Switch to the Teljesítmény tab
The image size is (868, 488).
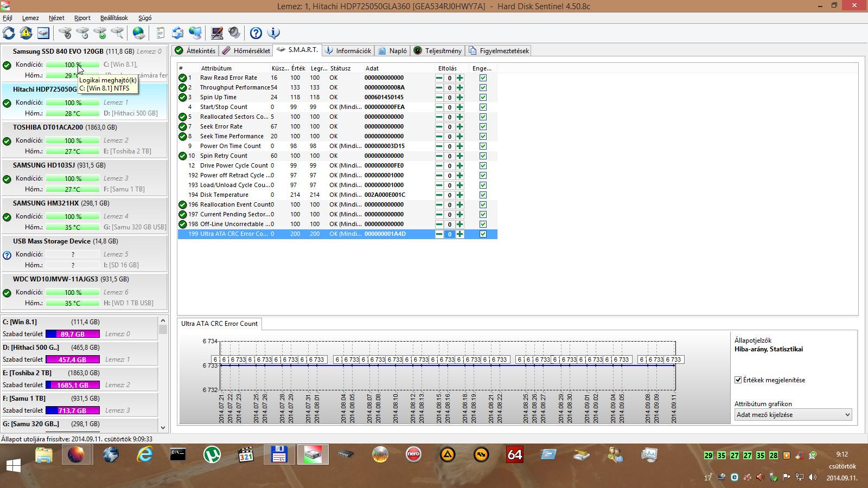tap(438, 51)
